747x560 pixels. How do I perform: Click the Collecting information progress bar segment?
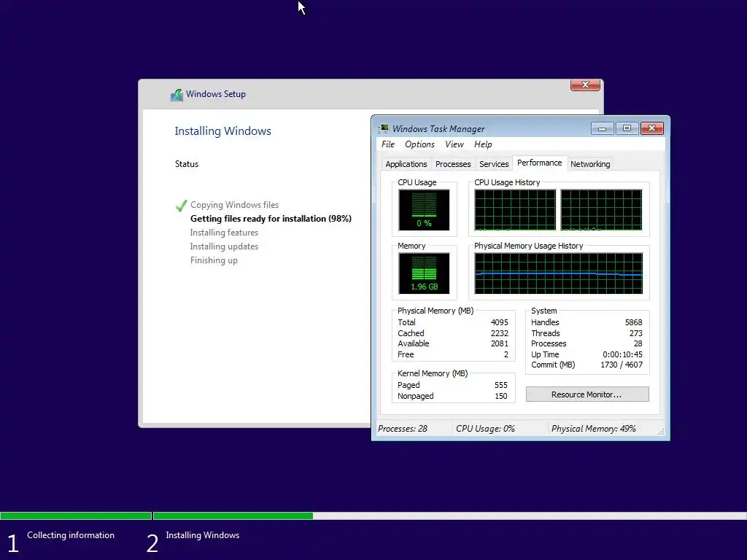[x=76, y=516]
